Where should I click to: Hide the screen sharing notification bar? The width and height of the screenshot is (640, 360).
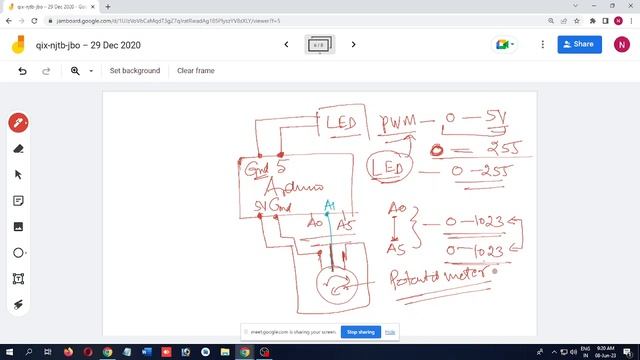pyautogui.click(x=390, y=332)
